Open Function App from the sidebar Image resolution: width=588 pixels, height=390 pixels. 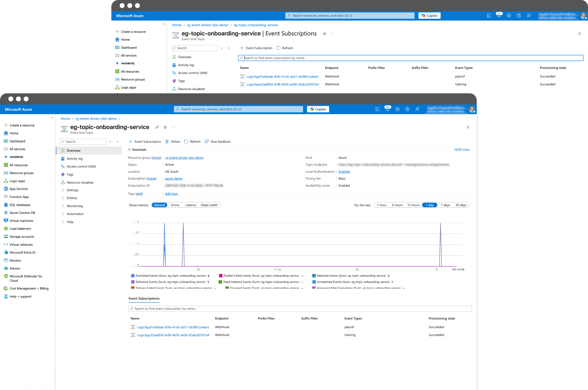coord(19,197)
